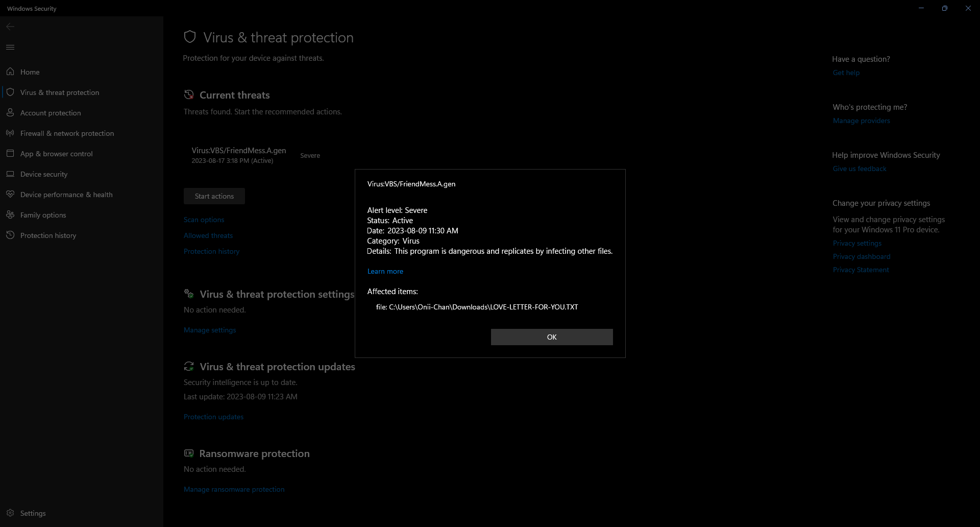Open the Privacy dashboard link
This screenshot has height=527, width=980.
pyautogui.click(x=861, y=256)
